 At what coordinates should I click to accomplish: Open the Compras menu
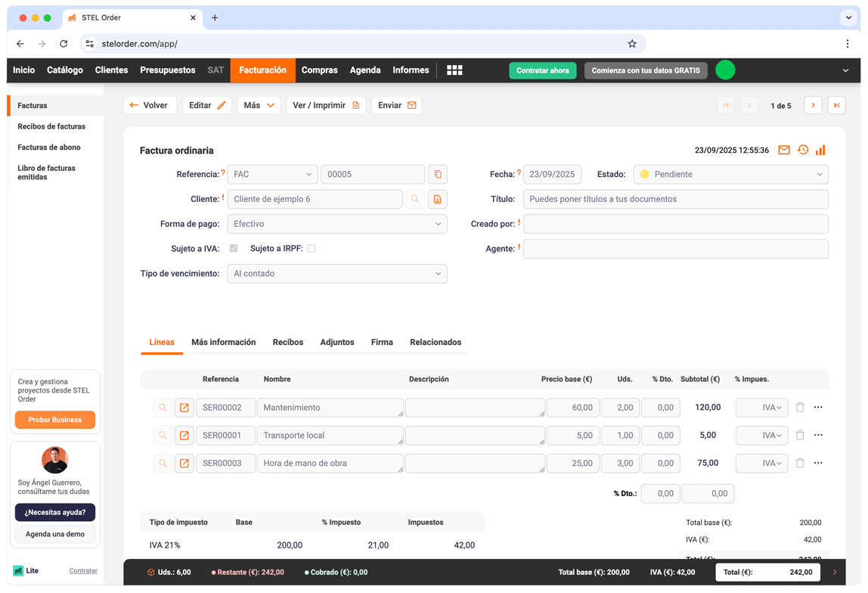319,70
